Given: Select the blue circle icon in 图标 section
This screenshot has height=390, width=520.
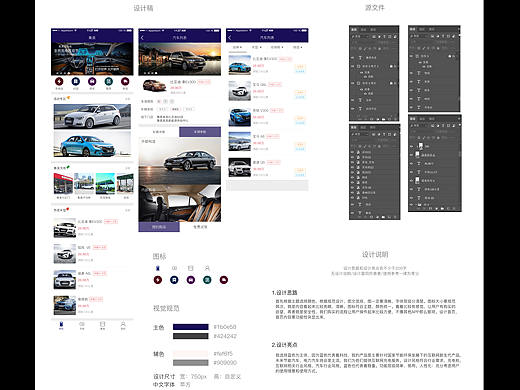Looking at the screenshot, I should [174, 280].
